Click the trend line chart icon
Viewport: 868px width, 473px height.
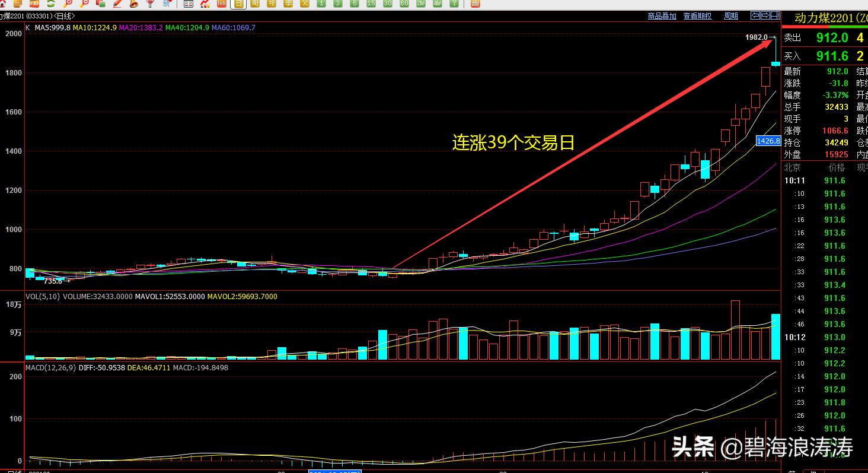[205, 4]
